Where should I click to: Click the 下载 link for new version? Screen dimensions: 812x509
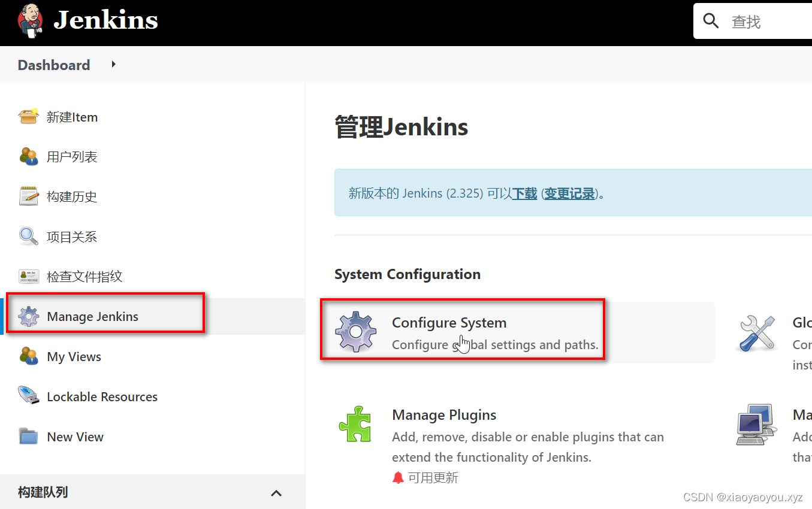coord(524,193)
